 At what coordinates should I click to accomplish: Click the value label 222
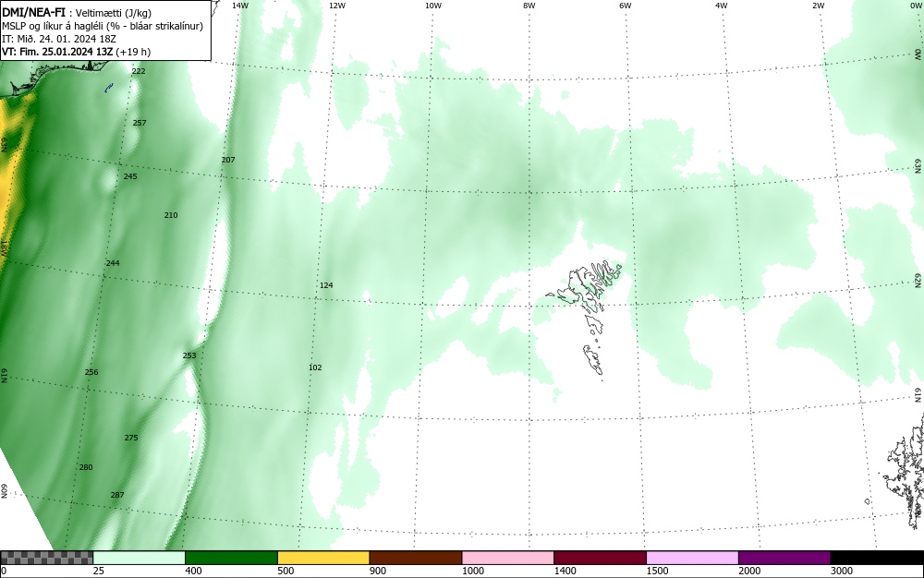tap(139, 71)
